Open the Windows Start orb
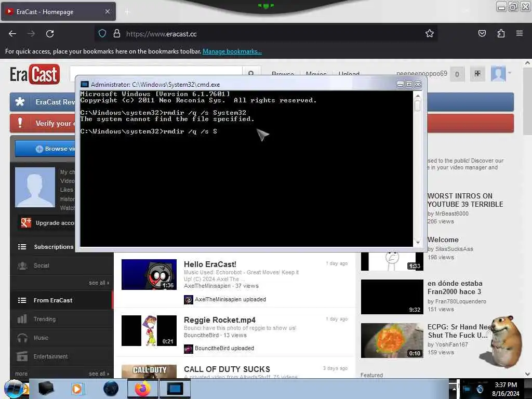This screenshot has width=532, height=399. click(15, 389)
